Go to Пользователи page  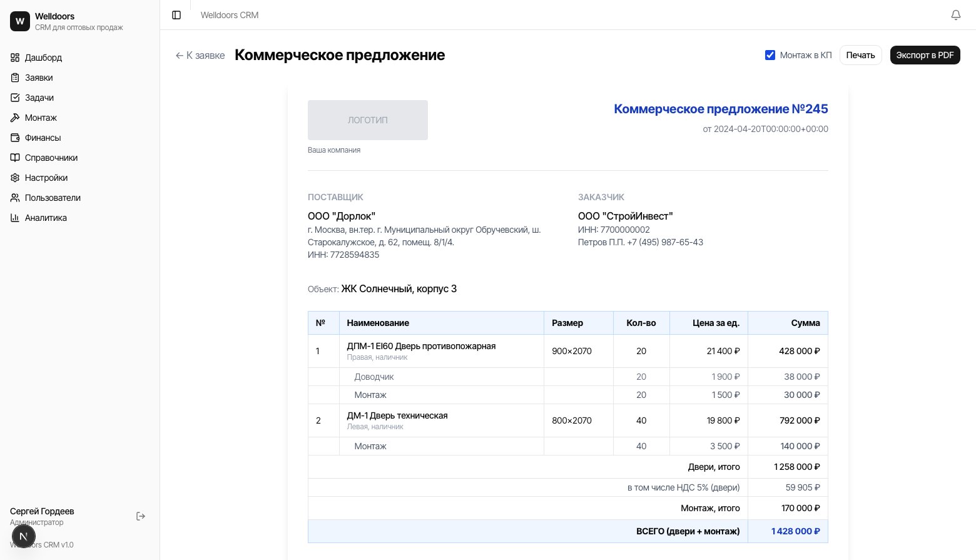80,198
